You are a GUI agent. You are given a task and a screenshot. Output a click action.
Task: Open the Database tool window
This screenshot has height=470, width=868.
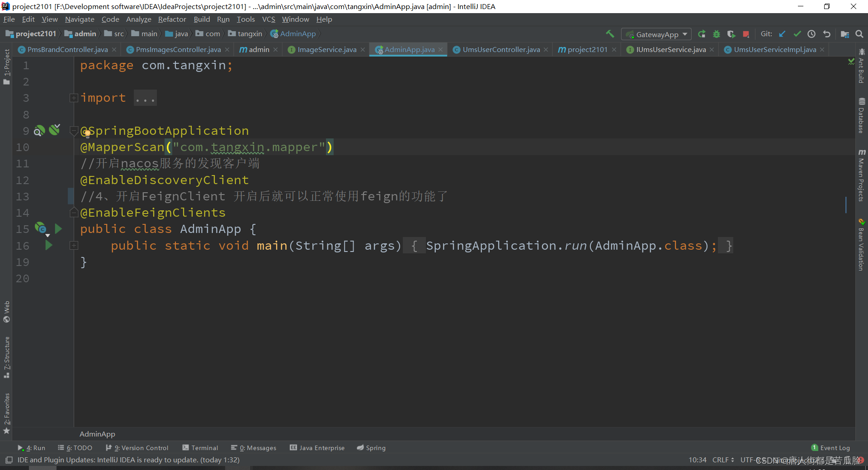(862, 116)
